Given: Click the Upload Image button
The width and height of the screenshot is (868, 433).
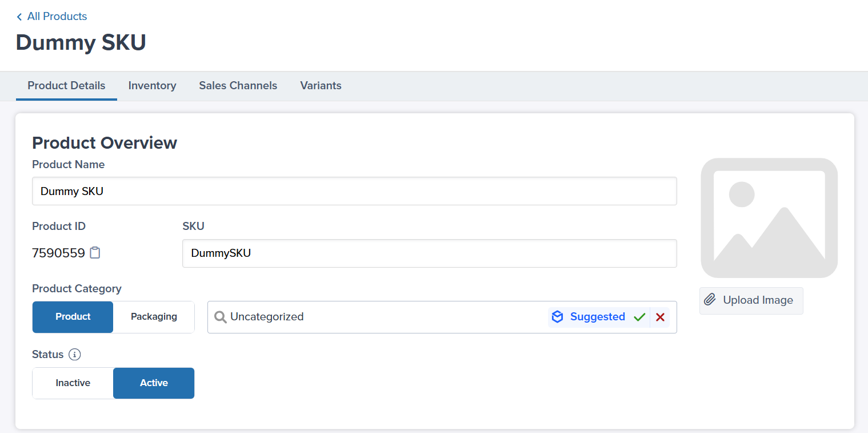Looking at the screenshot, I should coord(751,300).
